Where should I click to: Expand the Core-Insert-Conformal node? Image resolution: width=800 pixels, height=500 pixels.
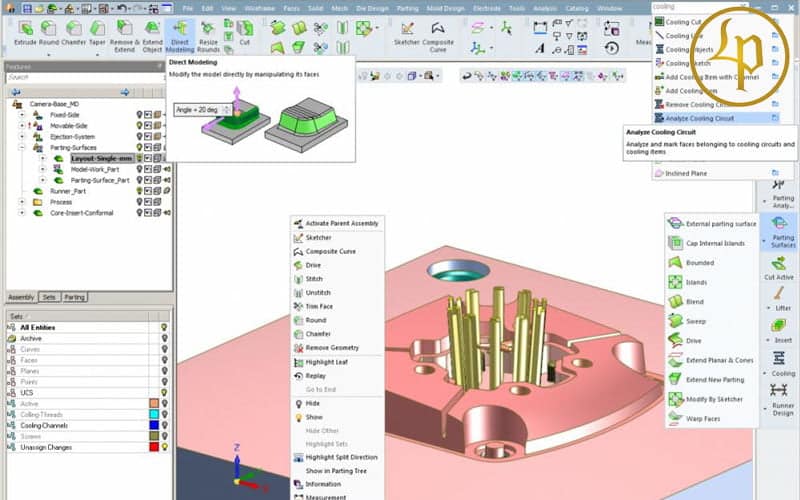[22, 213]
